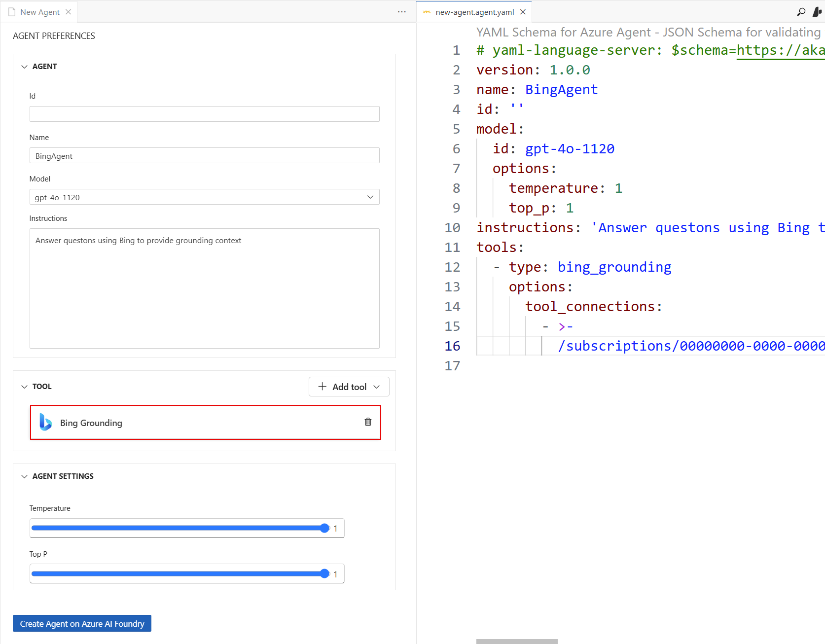Open the search icon in editor toolbar
Image resolution: width=825 pixels, height=644 pixels.
tap(801, 11)
